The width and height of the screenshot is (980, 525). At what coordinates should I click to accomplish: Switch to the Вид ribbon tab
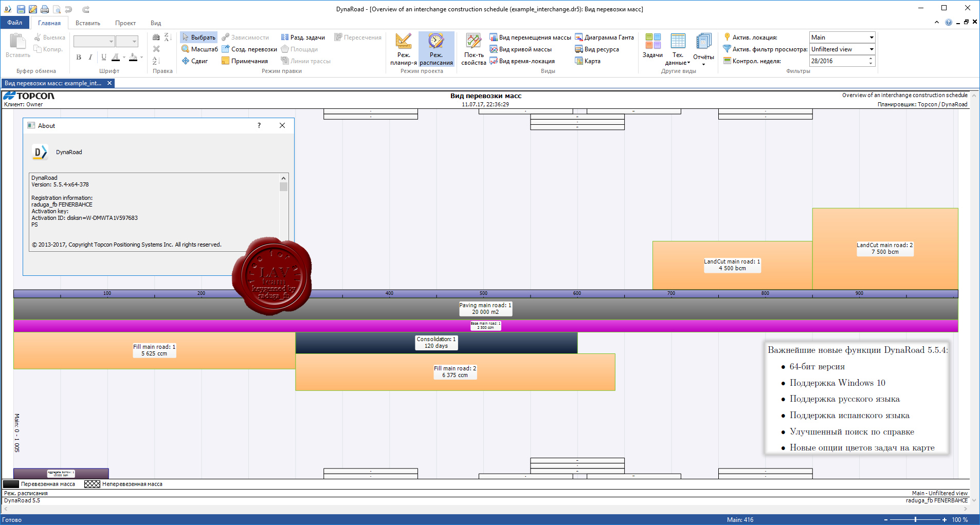point(156,23)
